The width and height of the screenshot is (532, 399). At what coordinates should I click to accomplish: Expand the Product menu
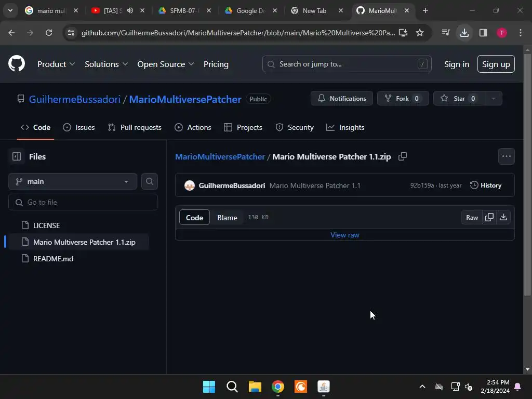coord(56,64)
